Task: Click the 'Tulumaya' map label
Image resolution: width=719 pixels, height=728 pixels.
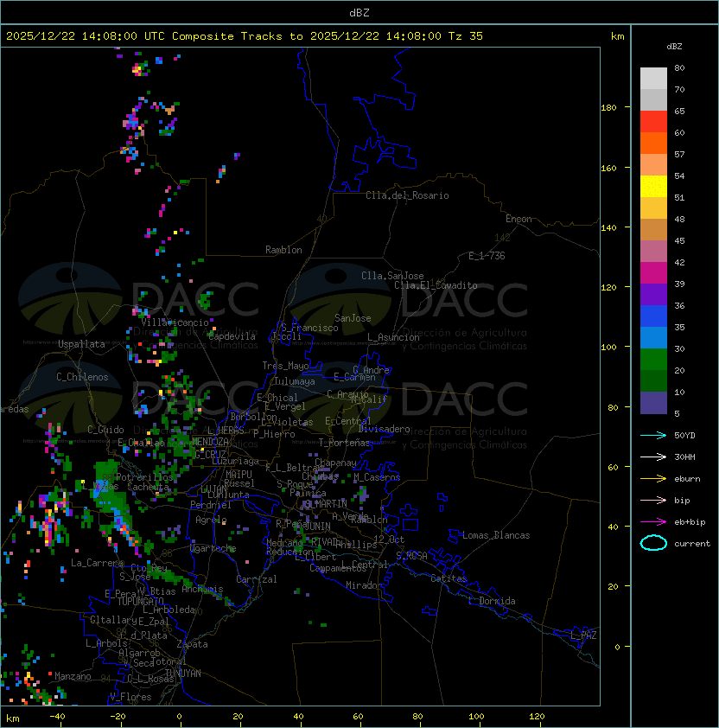Action: click(295, 381)
